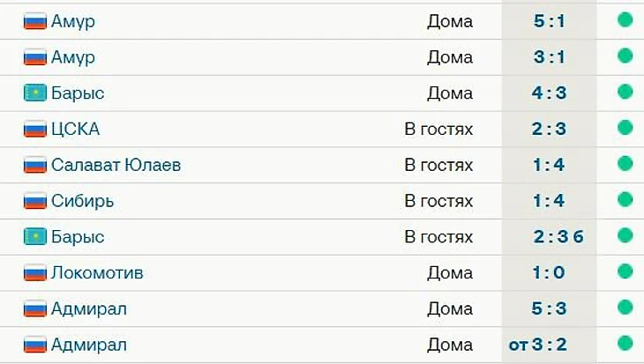Click the flag icon beside Сибирь
644x364 pixels.
click(34, 201)
